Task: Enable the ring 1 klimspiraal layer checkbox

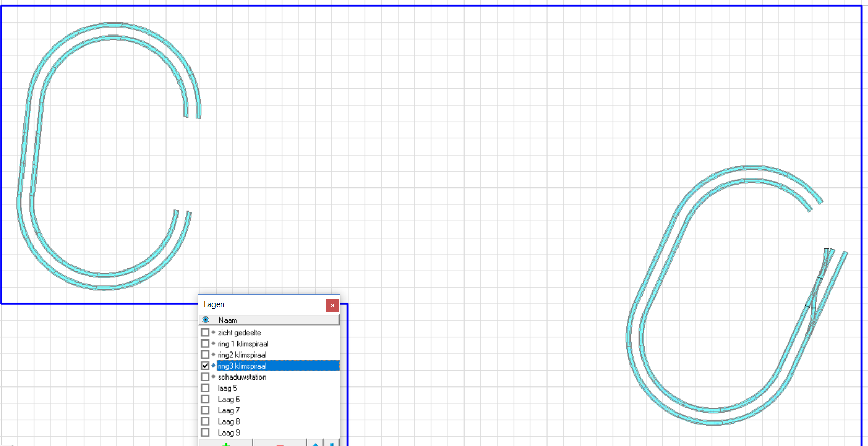Action: (x=205, y=344)
